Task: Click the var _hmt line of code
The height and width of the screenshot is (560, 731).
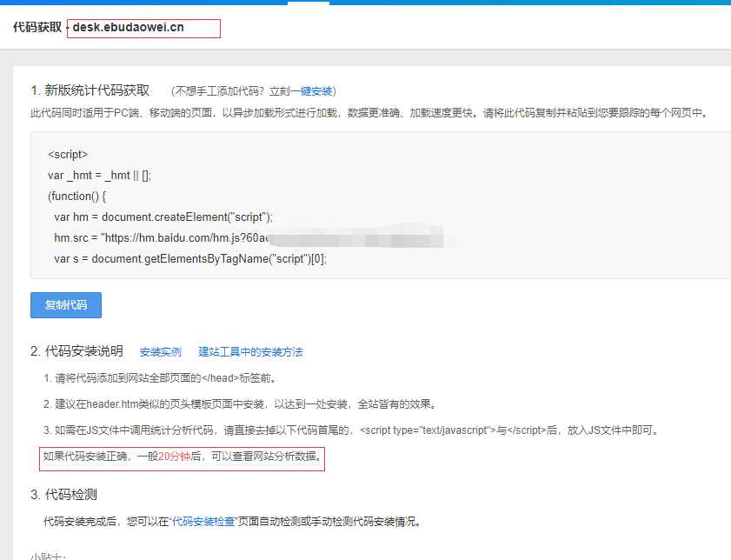Action: tap(99, 176)
